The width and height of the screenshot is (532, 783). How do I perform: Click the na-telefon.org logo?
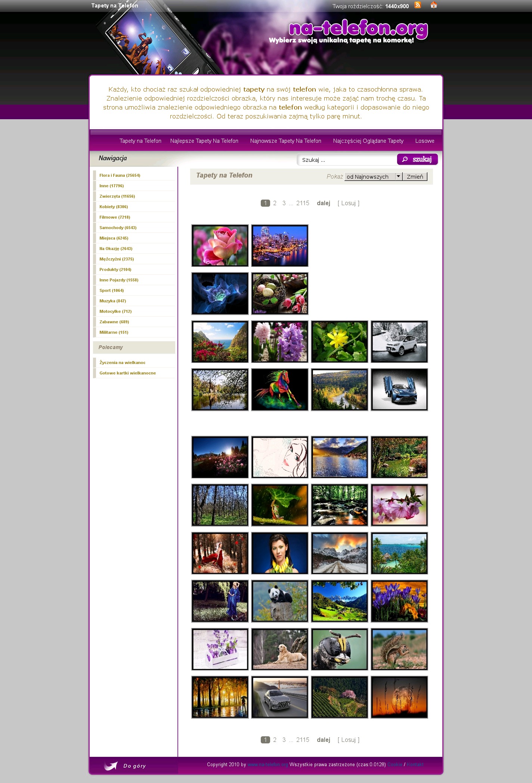[x=358, y=29]
